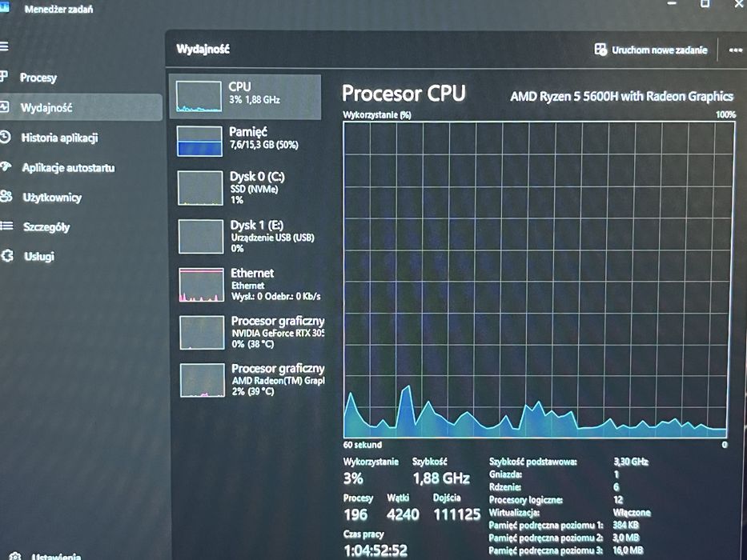Go to the Procesy tab label

click(x=38, y=78)
